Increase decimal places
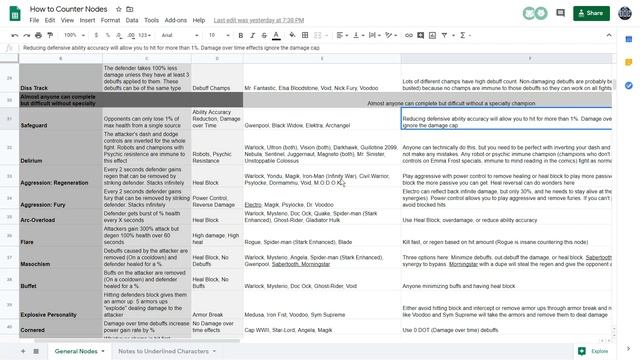Image resolution: width=640 pixels, height=360 pixels. 131,36
